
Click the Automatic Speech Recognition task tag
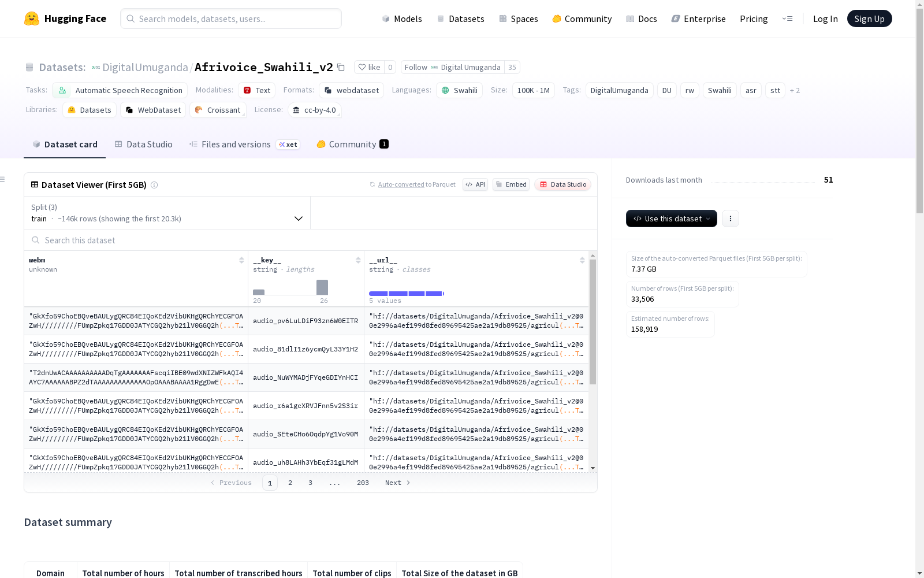pyautogui.click(x=120, y=90)
